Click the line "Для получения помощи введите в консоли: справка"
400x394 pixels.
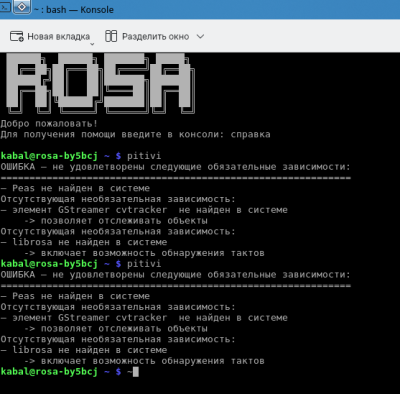point(135,135)
